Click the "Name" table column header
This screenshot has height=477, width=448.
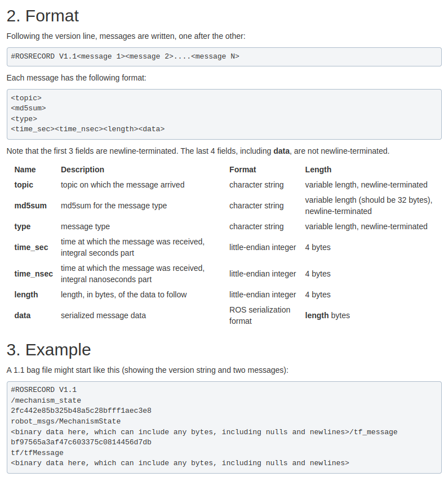[x=25, y=170]
